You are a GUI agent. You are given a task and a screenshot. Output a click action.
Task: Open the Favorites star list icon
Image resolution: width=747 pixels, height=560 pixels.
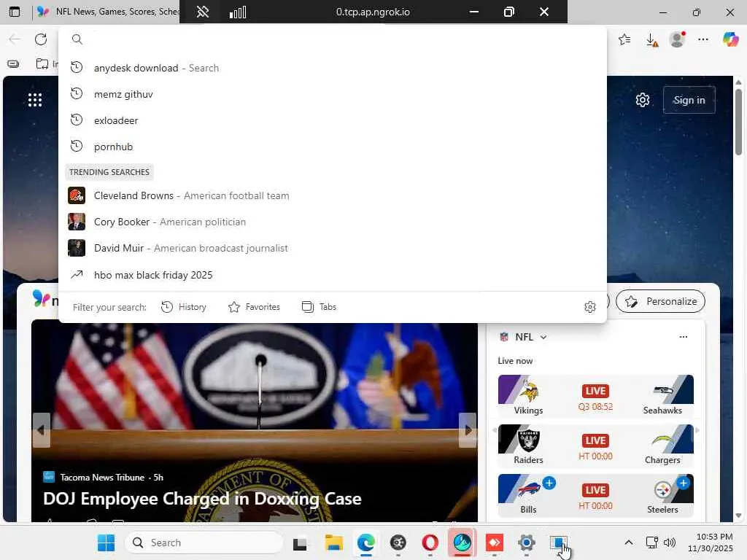click(x=624, y=39)
